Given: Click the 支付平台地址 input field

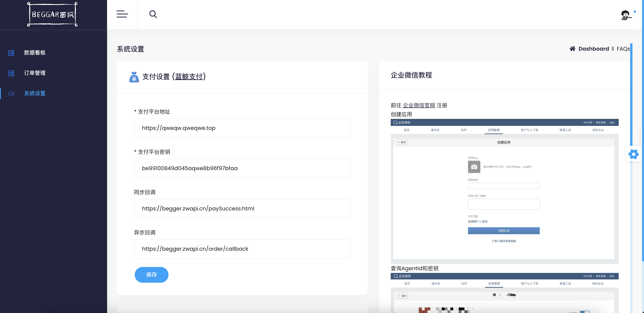Looking at the screenshot, I should coord(242,128).
